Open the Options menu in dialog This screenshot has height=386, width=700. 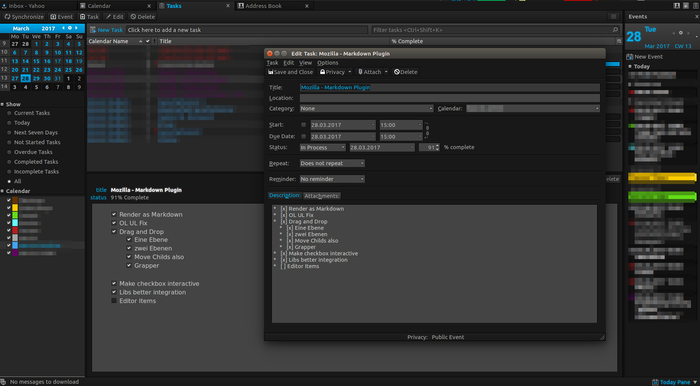pyautogui.click(x=328, y=63)
